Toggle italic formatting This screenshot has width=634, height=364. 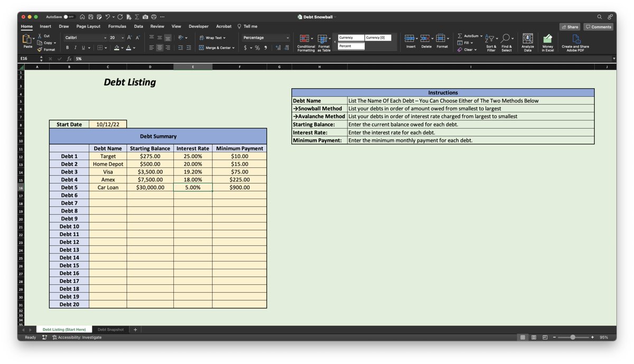pos(75,48)
